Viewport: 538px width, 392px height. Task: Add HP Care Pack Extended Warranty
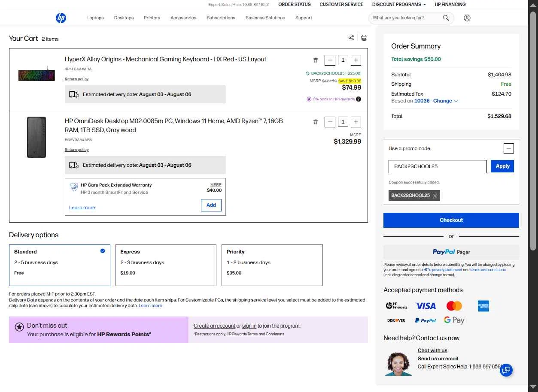click(211, 205)
